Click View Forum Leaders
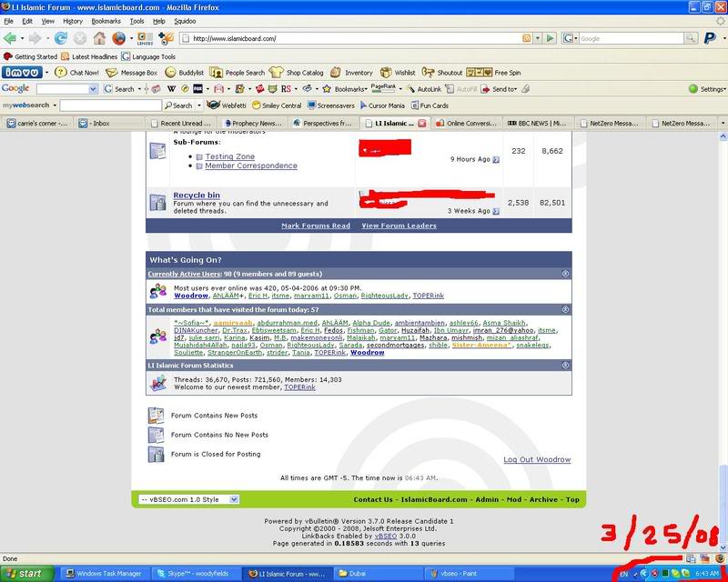This screenshot has width=728, height=582. [x=399, y=226]
